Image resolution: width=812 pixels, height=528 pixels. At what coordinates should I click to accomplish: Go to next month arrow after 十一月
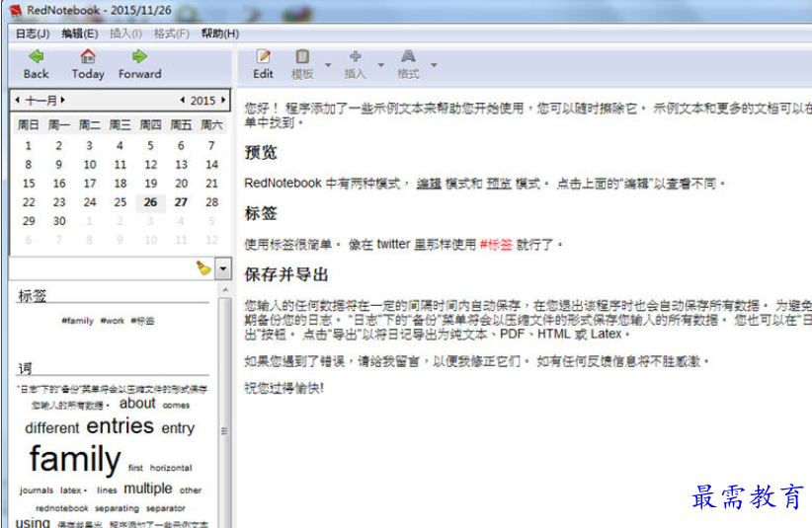[62, 100]
